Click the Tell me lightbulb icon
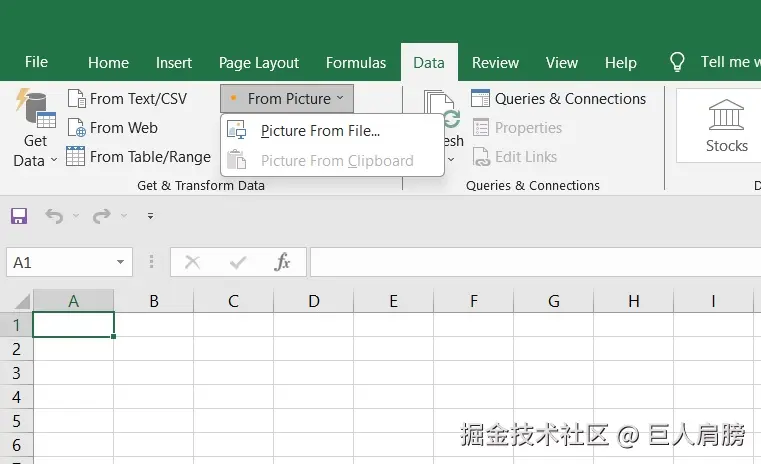The image size is (761, 464). [x=678, y=62]
